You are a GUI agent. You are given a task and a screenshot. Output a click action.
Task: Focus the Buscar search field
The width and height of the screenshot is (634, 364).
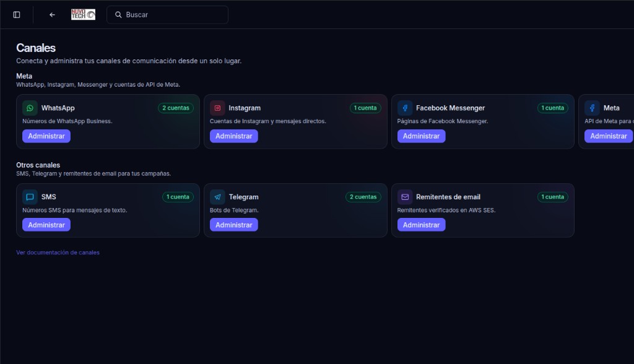(167, 15)
